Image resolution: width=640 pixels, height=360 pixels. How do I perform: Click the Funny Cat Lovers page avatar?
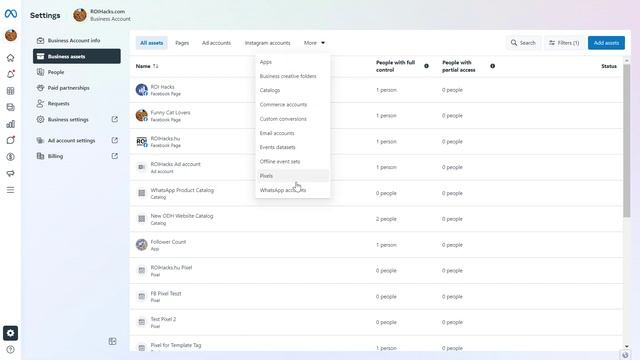pyautogui.click(x=142, y=116)
